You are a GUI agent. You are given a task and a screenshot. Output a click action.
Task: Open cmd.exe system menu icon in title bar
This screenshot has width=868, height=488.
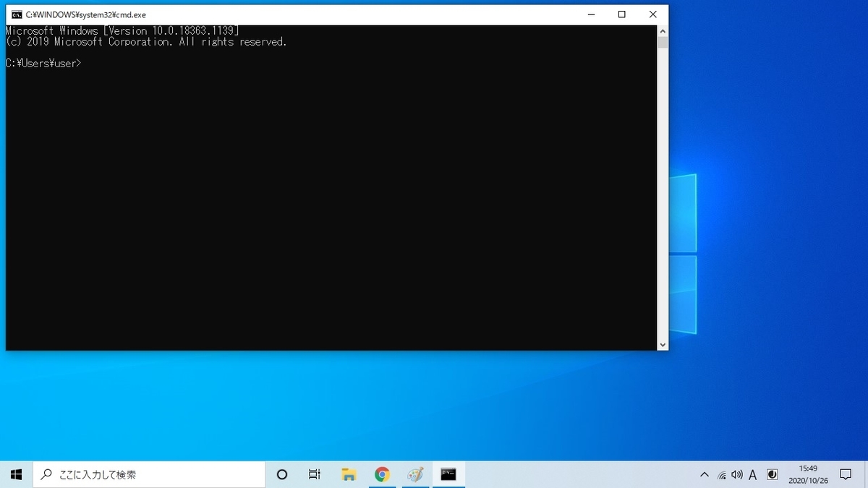[x=16, y=14]
